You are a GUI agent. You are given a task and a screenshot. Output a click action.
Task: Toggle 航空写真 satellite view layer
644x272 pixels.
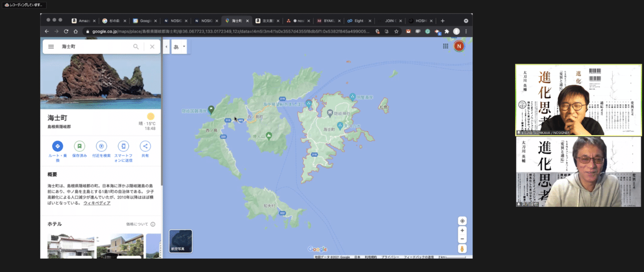pos(181,241)
